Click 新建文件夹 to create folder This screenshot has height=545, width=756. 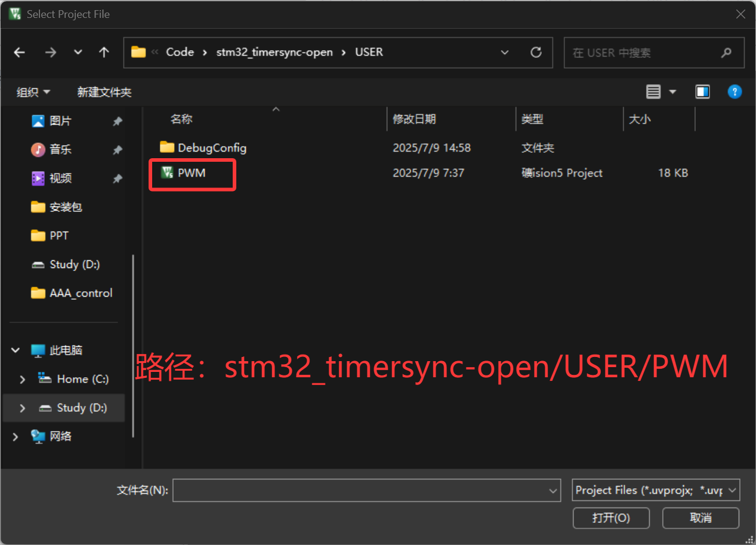[x=104, y=92]
